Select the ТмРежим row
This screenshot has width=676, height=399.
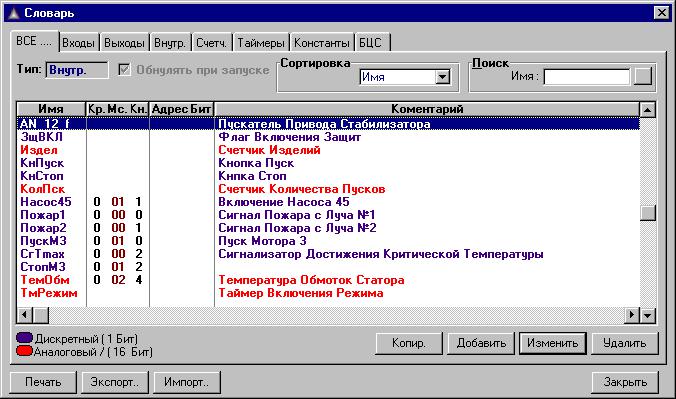328,293
